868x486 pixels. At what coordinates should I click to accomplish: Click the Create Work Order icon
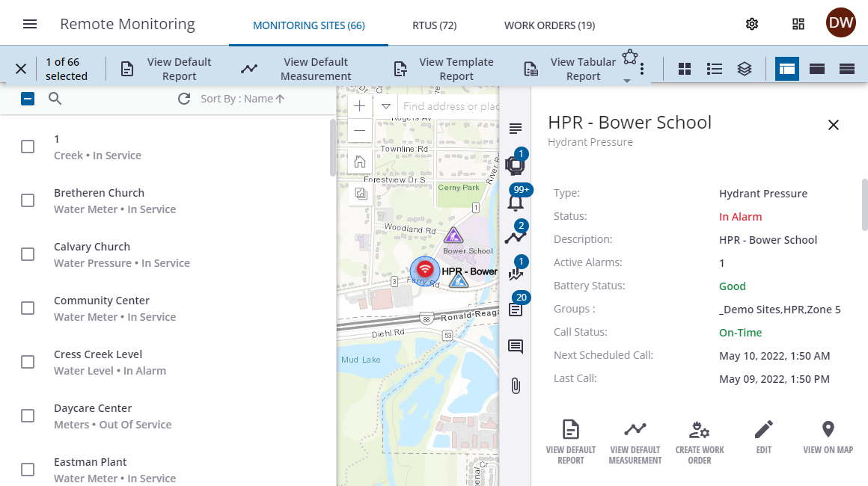(x=699, y=430)
